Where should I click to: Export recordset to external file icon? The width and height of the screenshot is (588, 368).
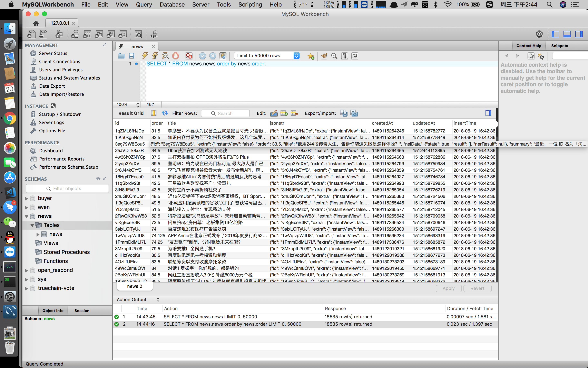(x=344, y=113)
